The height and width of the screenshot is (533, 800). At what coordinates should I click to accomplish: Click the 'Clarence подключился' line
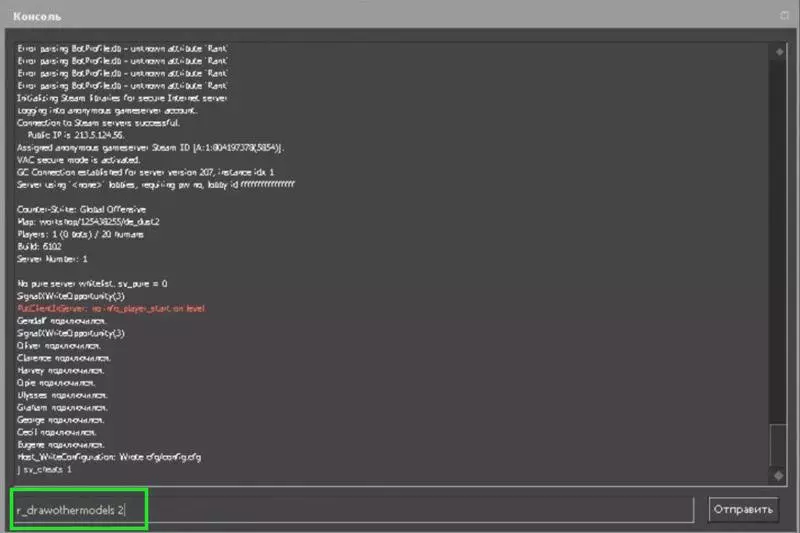(x=64, y=358)
